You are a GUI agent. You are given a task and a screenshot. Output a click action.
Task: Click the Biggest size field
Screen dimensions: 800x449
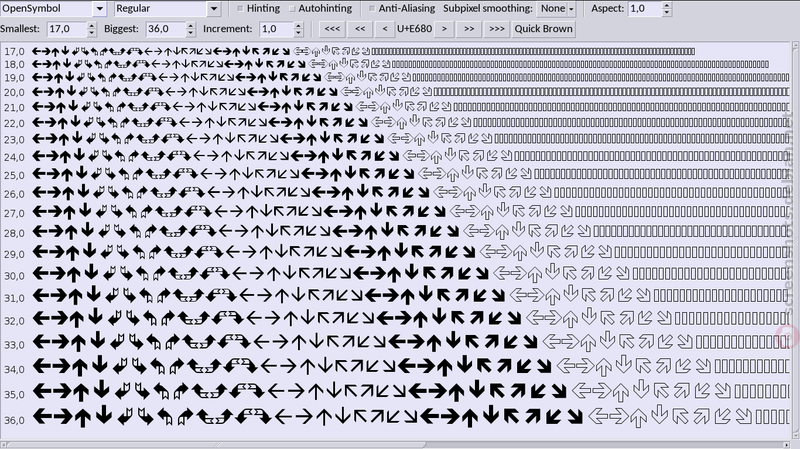click(166, 29)
